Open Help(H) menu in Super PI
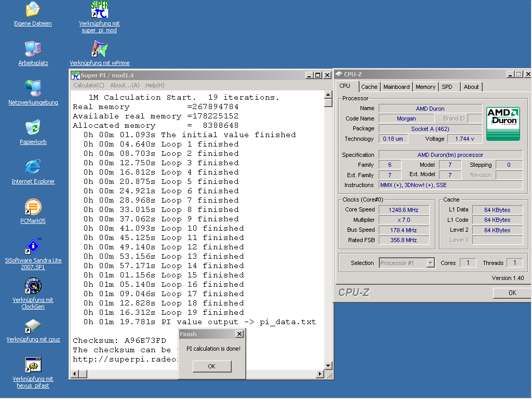 tap(155, 85)
